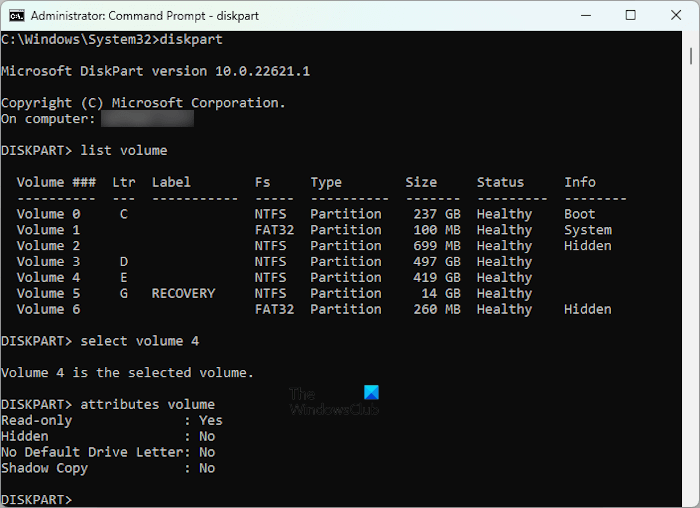Click the 'Status' column header
This screenshot has width=700, height=508.
click(x=500, y=182)
